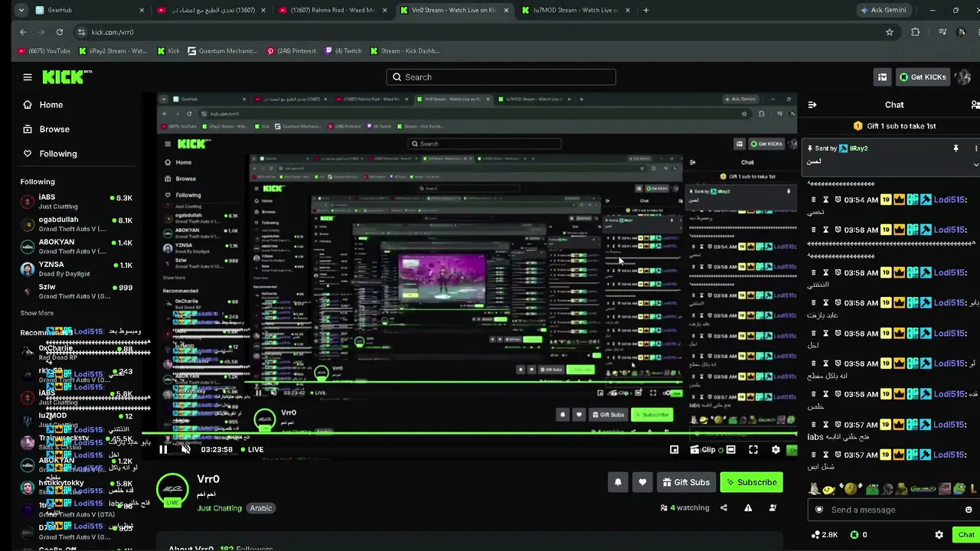Click the KICK logo

pyautogui.click(x=67, y=77)
